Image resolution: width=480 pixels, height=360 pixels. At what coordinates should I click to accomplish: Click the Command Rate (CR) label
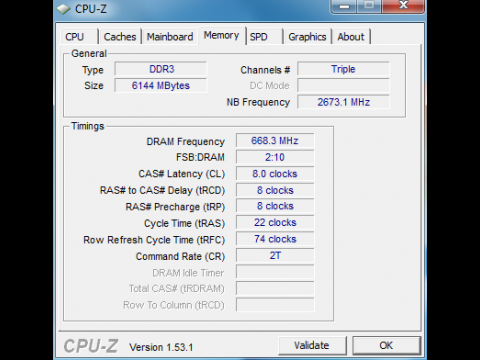tap(180, 256)
